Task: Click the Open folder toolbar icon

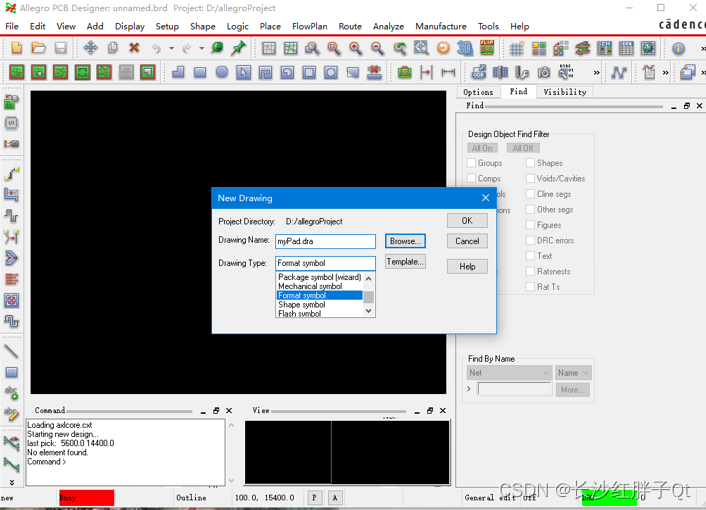Action: [39, 48]
